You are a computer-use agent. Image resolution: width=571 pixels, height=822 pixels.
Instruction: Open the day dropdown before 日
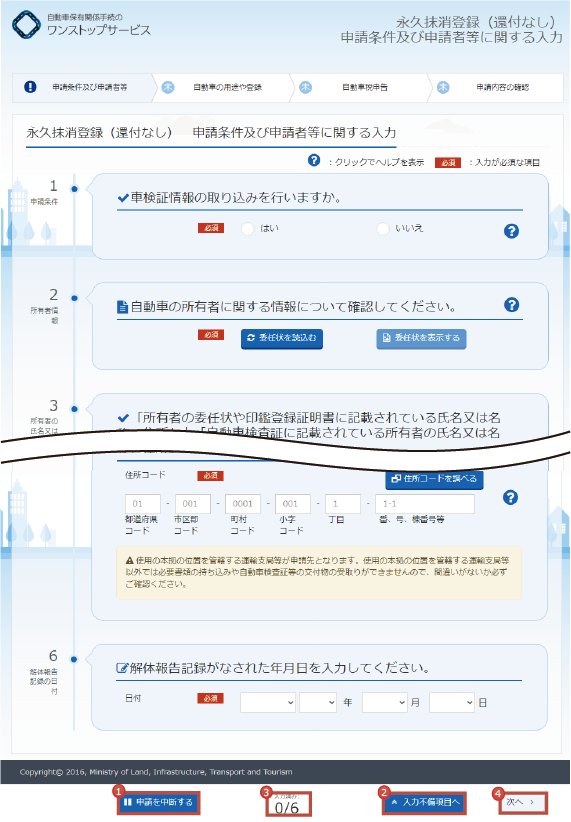451,702
